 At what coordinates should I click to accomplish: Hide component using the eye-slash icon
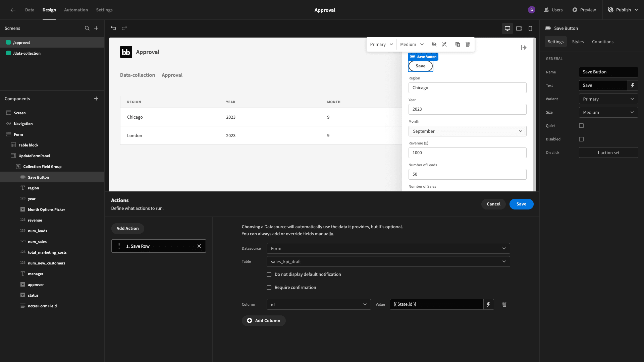click(x=434, y=44)
